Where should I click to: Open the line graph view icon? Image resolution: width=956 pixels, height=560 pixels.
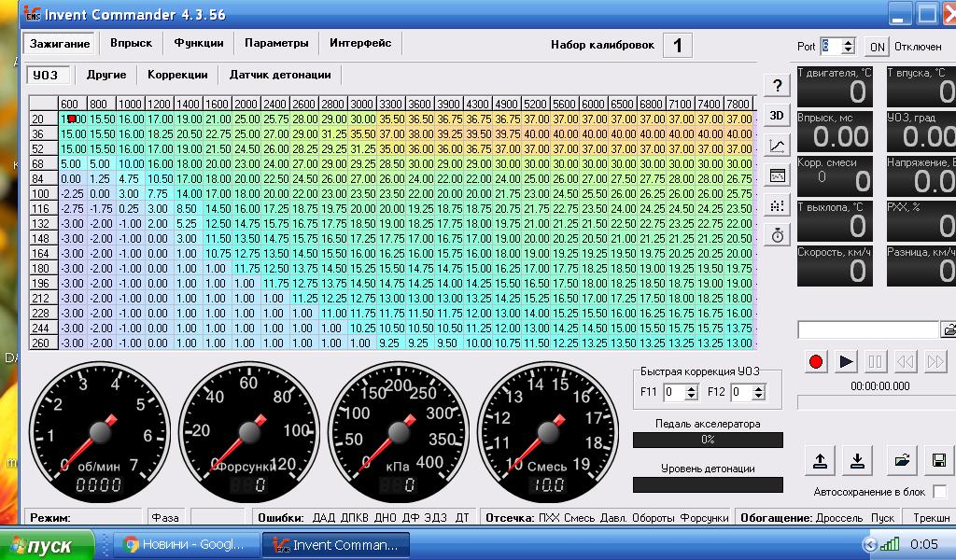coord(777,146)
